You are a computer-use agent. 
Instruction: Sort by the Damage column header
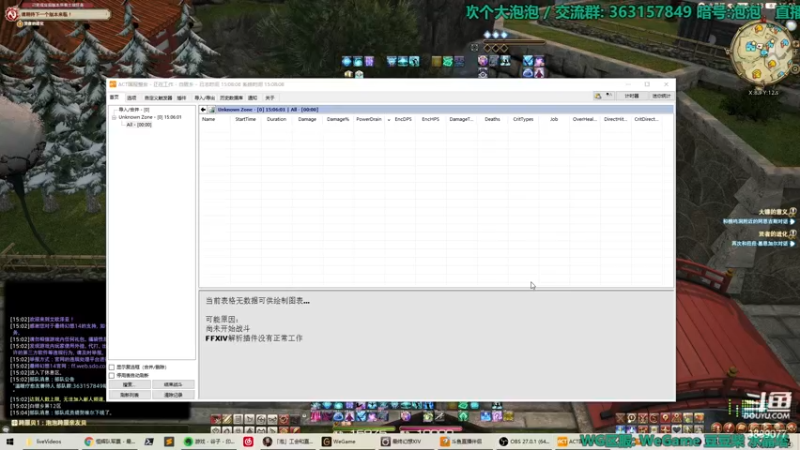point(307,119)
